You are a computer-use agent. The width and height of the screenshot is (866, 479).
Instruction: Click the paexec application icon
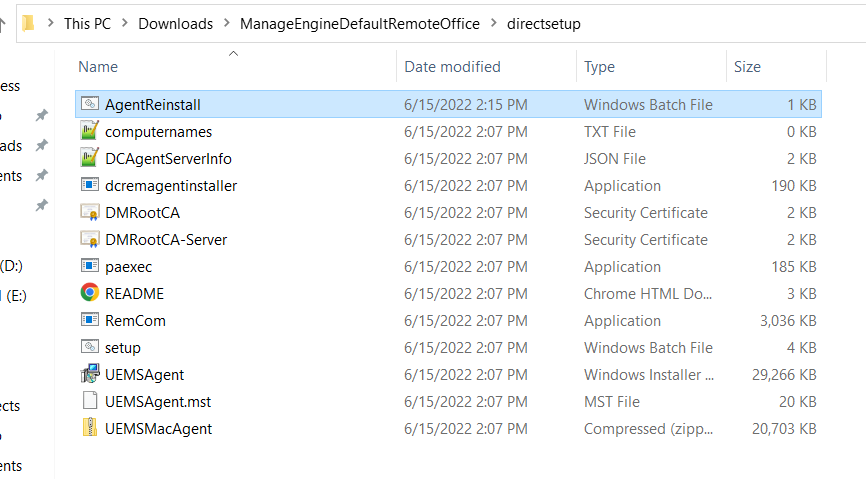click(x=90, y=266)
